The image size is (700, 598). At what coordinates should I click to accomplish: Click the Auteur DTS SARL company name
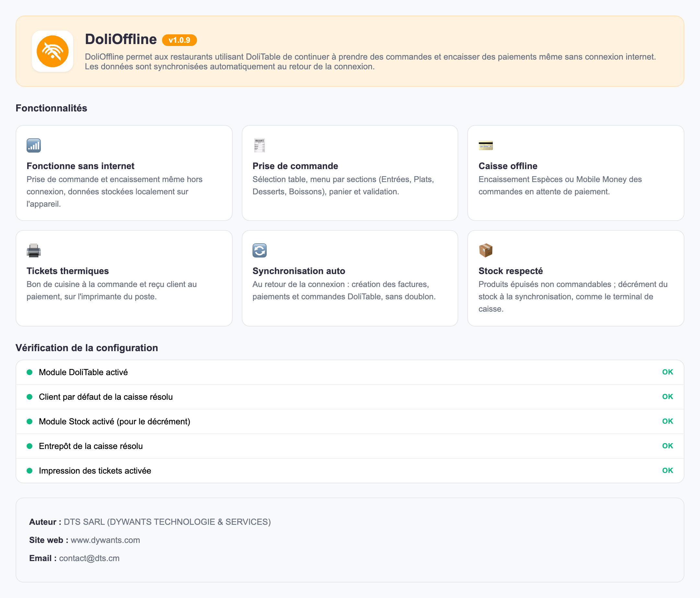pos(167,522)
